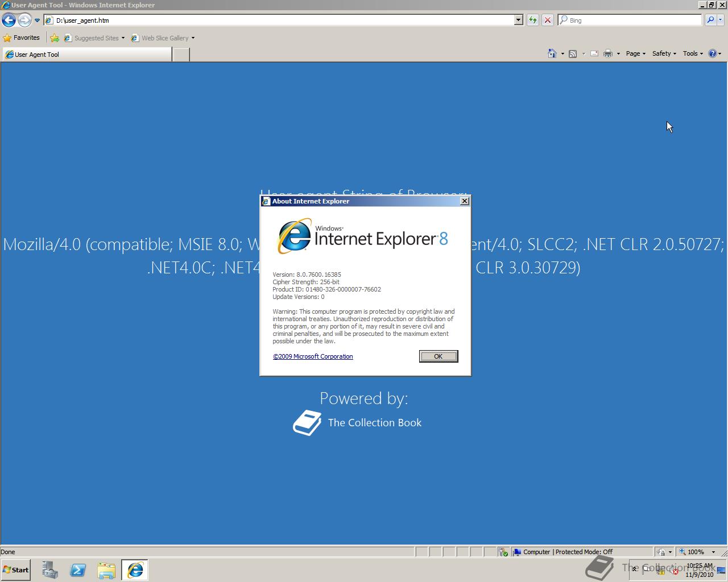Expand the zoom level dropdown arrow
728x582 pixels.
point(713,552)
